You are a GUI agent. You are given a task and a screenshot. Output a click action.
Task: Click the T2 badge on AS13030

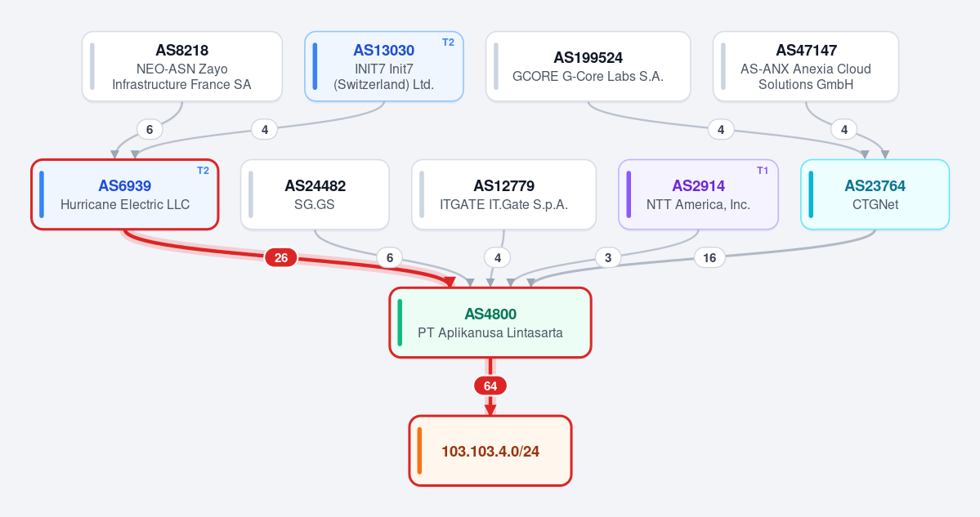pos(448,42)
